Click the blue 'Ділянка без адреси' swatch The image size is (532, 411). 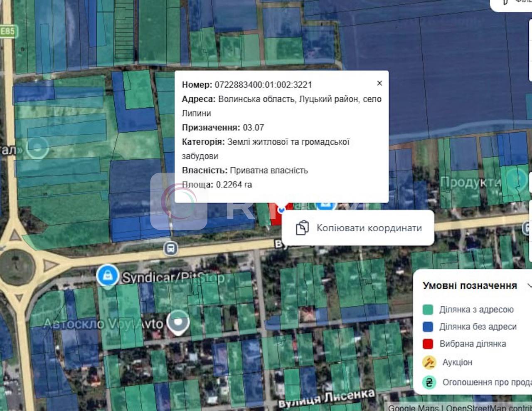428,327
